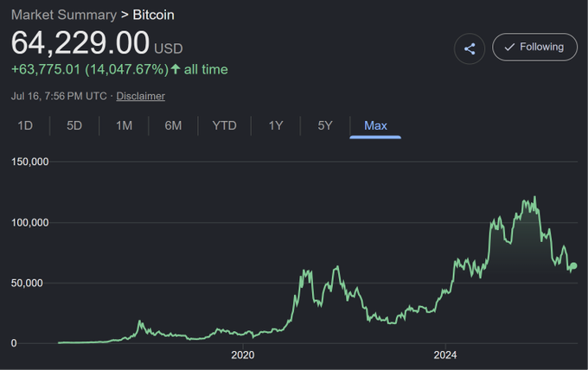Click the 150,000 y-axis label

30,162
